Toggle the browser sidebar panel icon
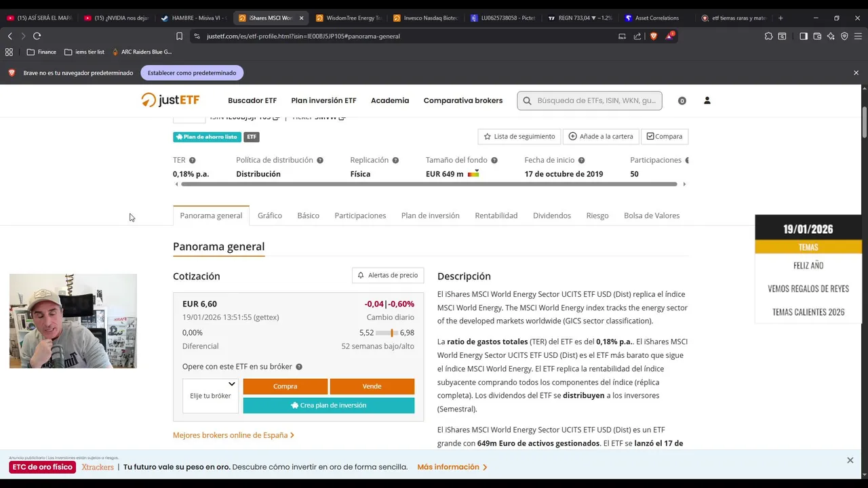 804,36
